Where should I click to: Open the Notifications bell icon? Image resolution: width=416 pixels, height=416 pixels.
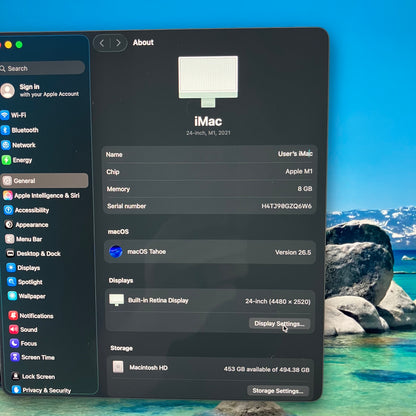point(13,315)
